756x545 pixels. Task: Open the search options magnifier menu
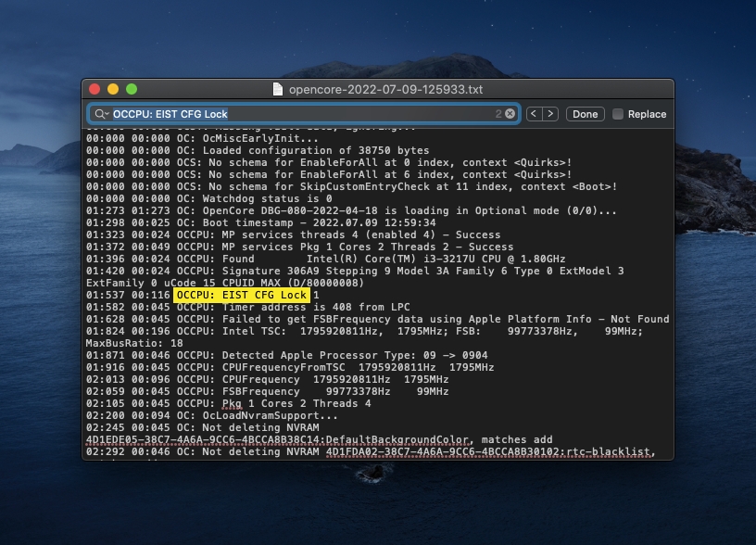101,114
